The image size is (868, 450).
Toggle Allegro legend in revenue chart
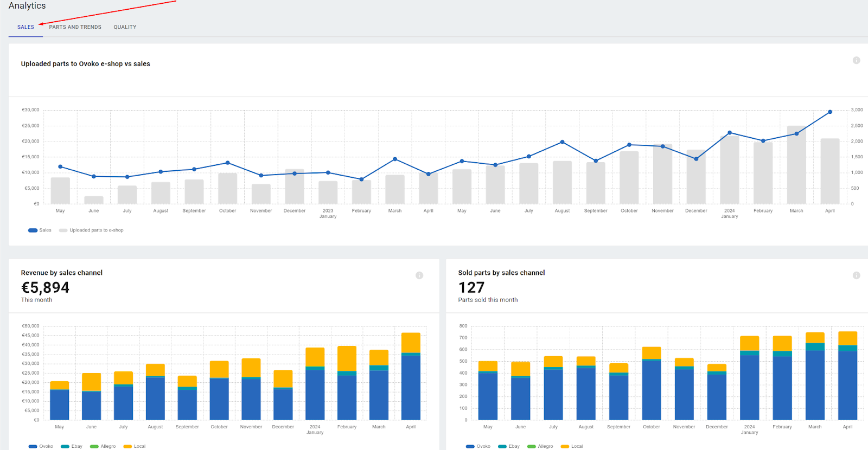(x=103, y=446)
